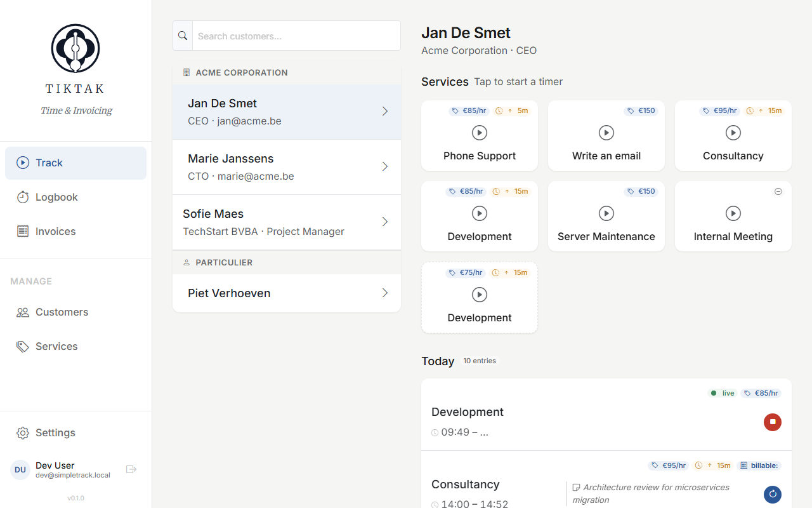Start a timer on Write an email

click(x=606, y=133)
